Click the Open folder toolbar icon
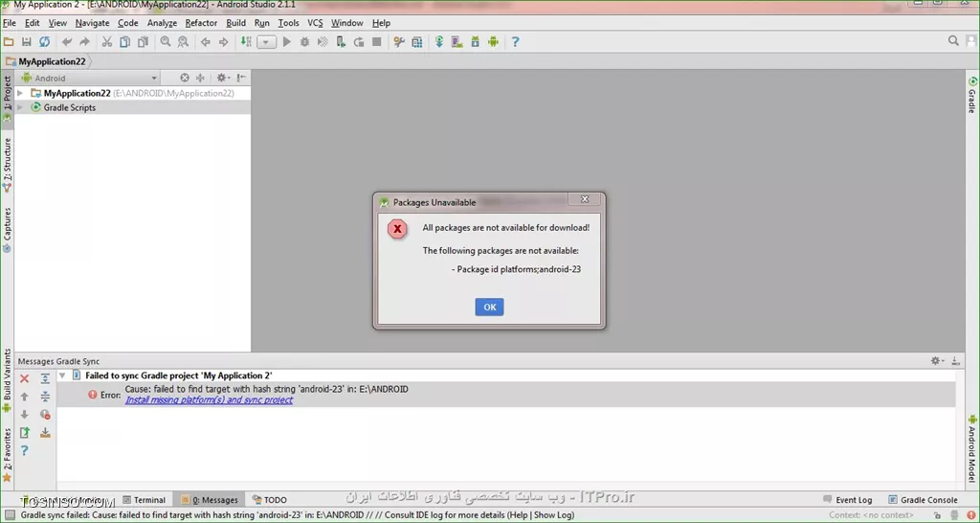980x523 pixels. pyautogui.click(x=9, y=42)
